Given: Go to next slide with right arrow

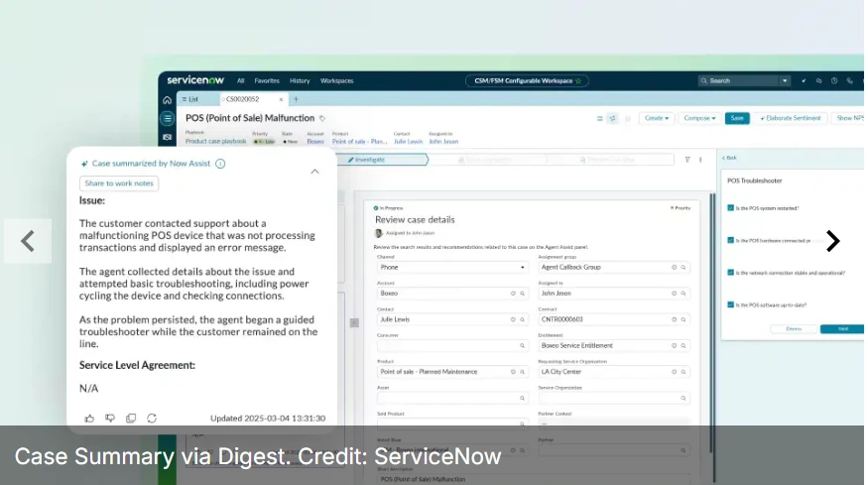Looking at the screenshot, I should 833,241.
